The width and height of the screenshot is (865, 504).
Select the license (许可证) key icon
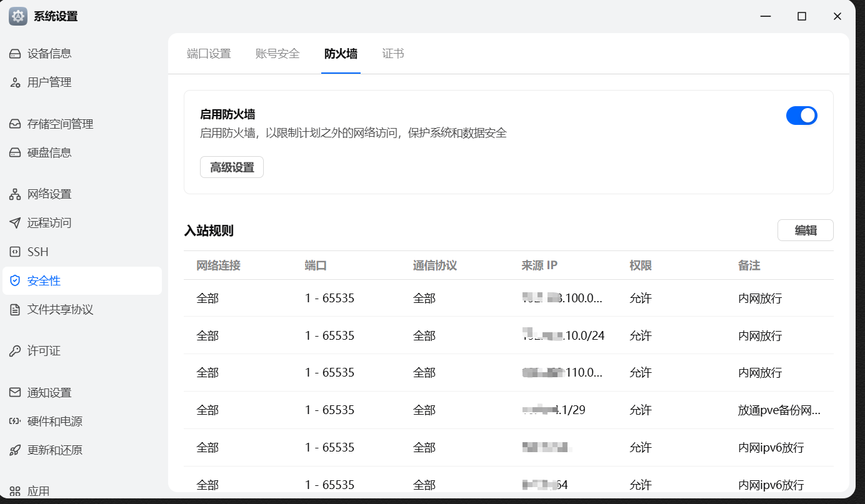click(x=15, y=351)
